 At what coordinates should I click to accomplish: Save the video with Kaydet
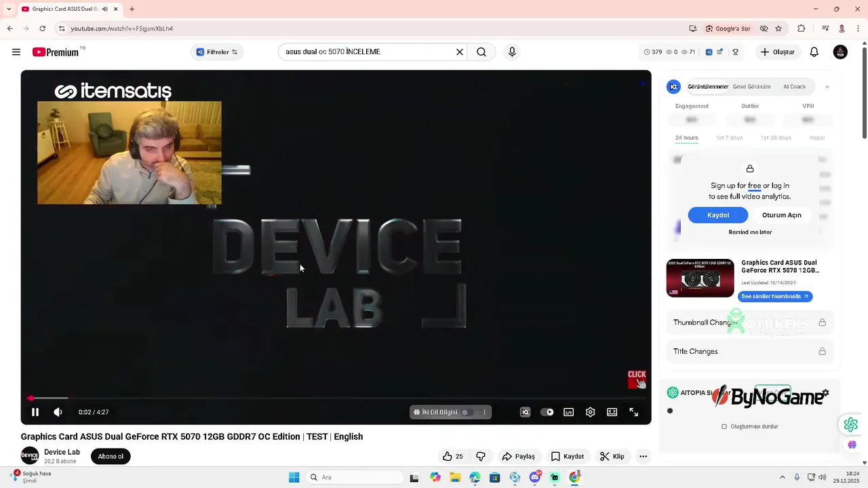pyautogui.click(x=568, y=456)
